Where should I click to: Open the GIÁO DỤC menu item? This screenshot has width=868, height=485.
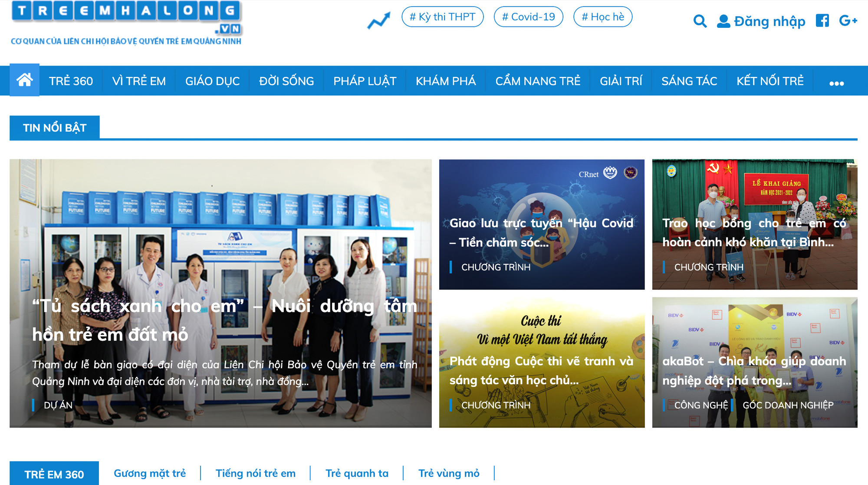(x=212, y=81)
